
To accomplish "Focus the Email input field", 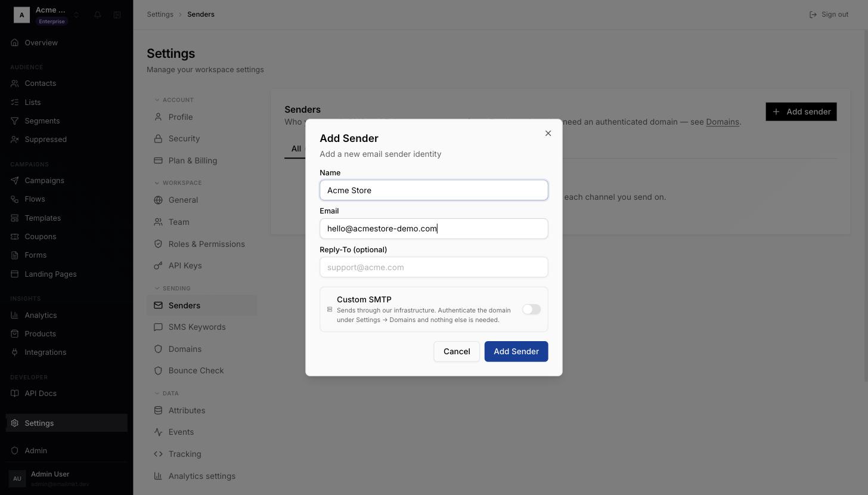I will (x=433, y=228).
